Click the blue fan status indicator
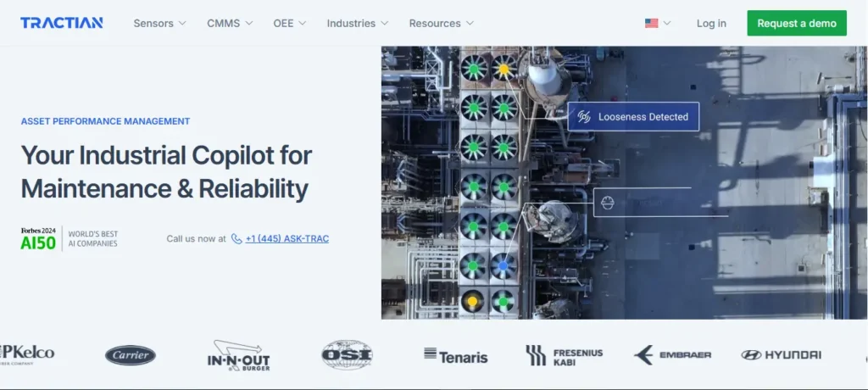The image size is (868, 390). 503,266
